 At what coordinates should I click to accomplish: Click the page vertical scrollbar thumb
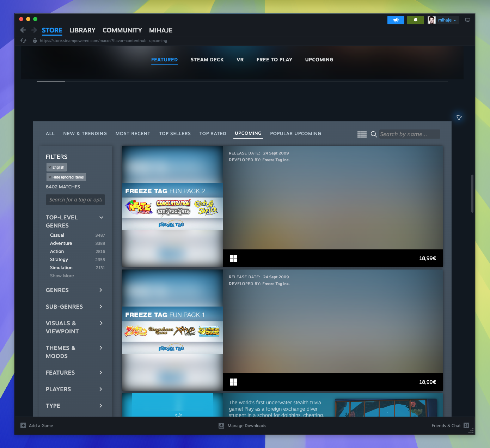[472, 194]
